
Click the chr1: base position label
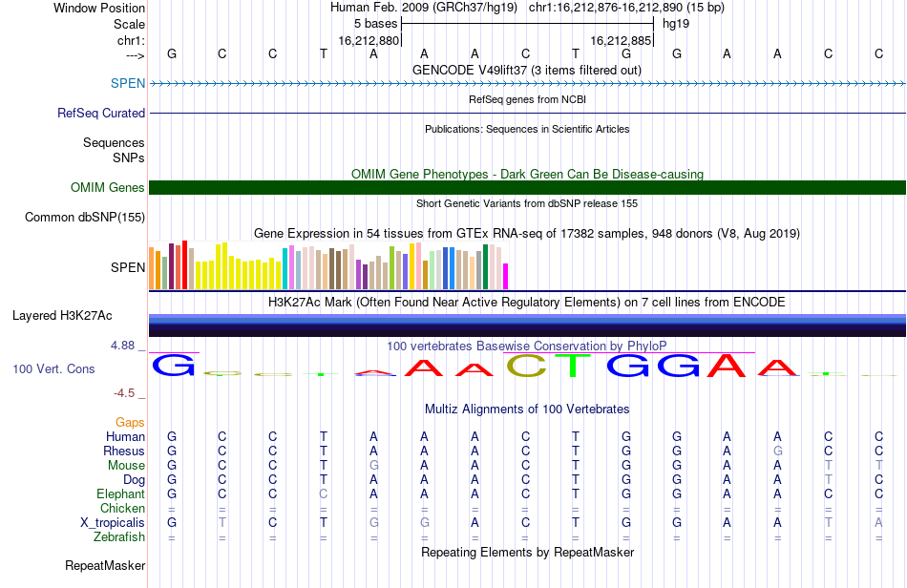[131, 40]
